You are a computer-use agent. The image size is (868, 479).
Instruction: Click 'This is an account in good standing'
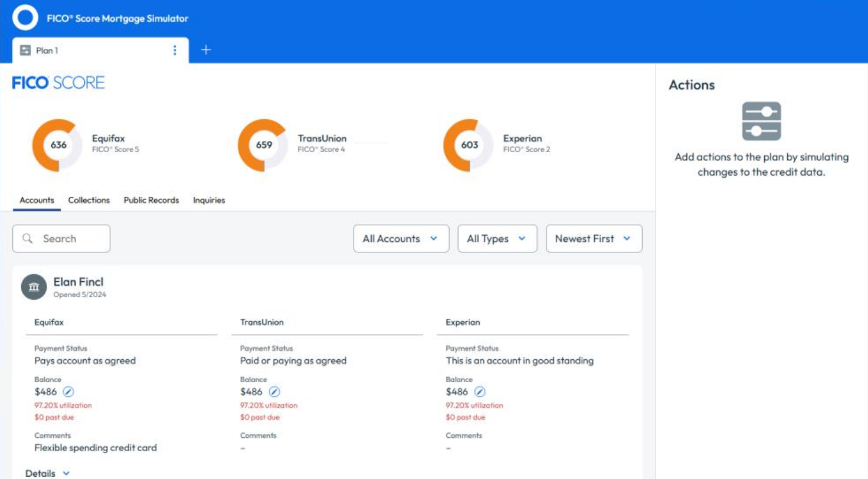(x=519, y=360)
